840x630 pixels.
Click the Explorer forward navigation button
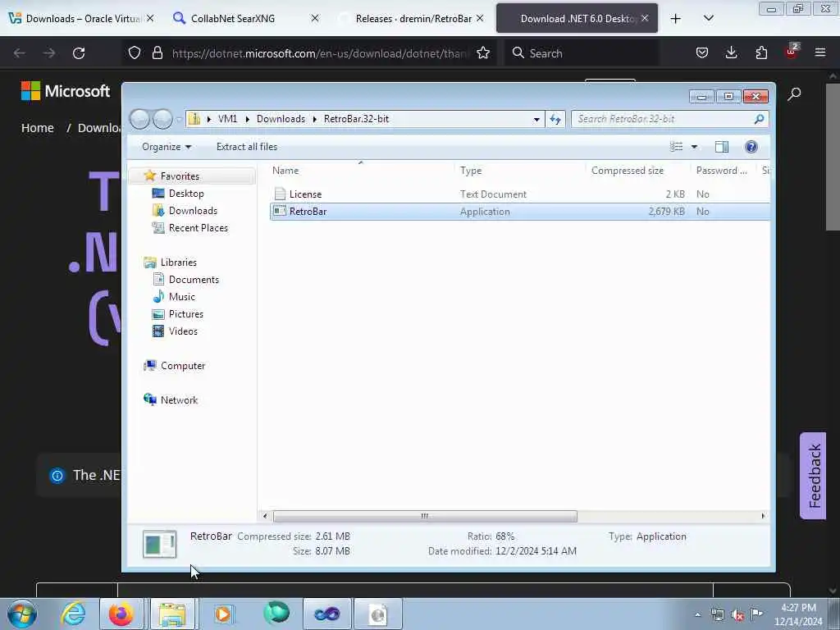tap(162, 119)
